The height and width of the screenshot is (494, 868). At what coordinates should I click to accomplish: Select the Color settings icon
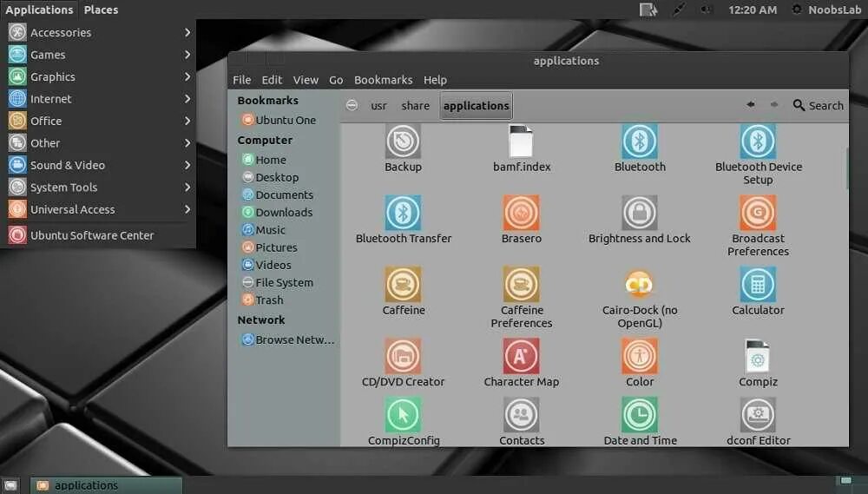coord(640,356)
